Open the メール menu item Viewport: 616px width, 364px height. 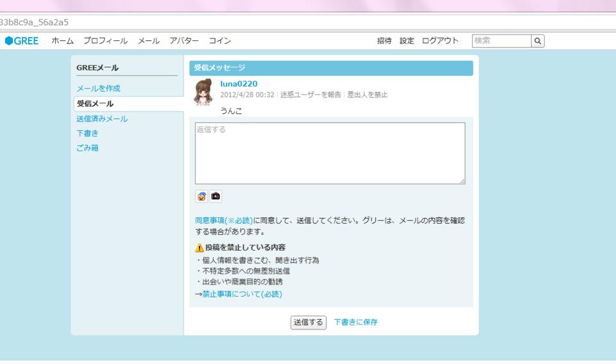pyautogui.click(x=148, y=41)
